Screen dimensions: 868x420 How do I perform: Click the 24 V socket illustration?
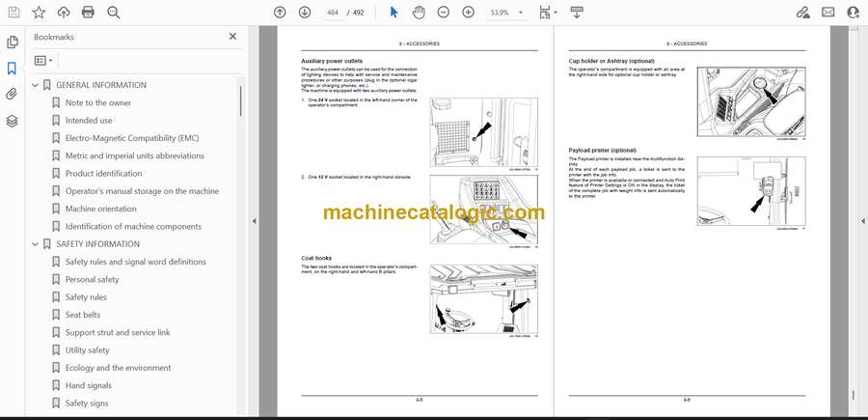click(484, 132)
